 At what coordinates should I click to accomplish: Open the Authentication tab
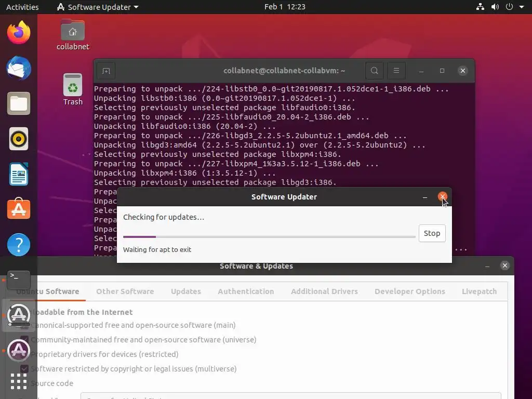[x=246, y=291]
